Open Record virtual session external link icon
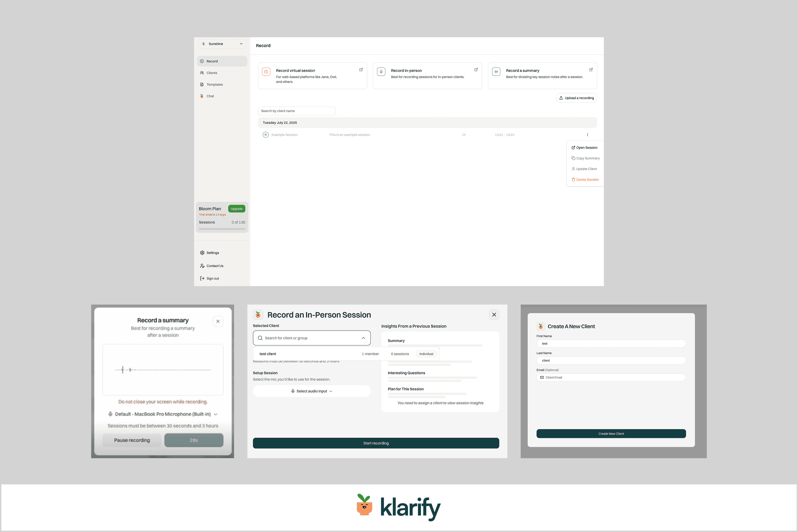The image size is (798, 532). 361,69
